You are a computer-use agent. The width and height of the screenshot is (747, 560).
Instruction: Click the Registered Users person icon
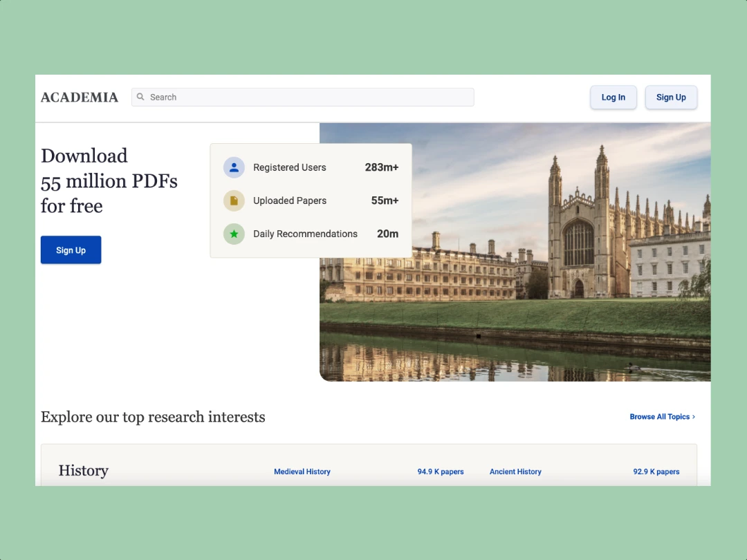(x=234, y=167)
